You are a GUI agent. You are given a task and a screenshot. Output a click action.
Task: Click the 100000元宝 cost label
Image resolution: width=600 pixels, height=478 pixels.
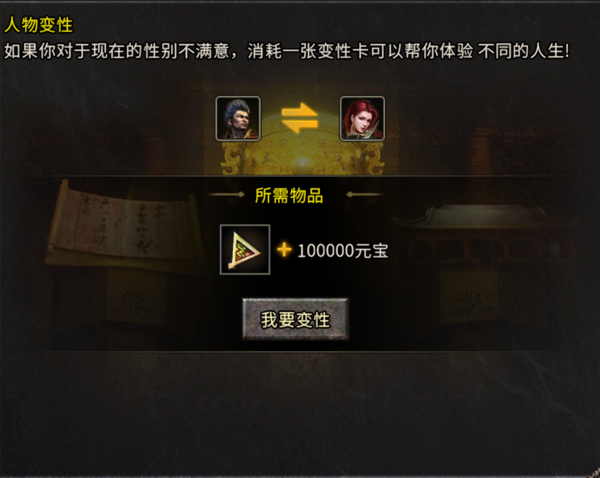(x=342, y=251)
